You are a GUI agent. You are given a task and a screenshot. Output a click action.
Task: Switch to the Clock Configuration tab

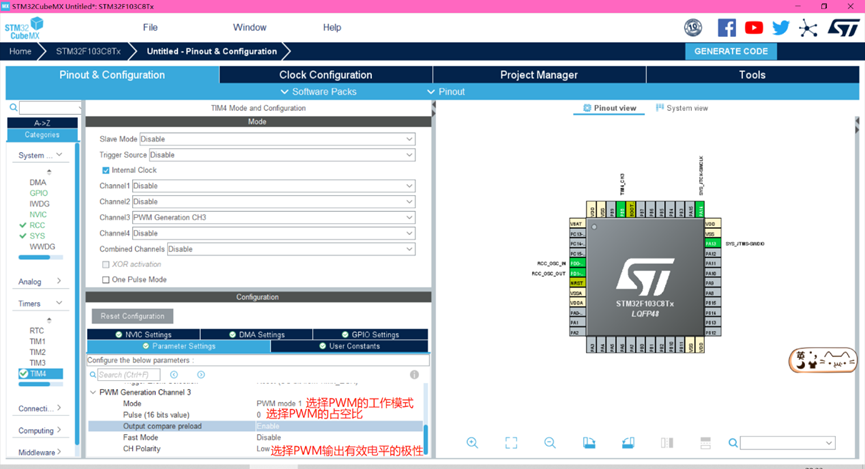coord(325,75)
